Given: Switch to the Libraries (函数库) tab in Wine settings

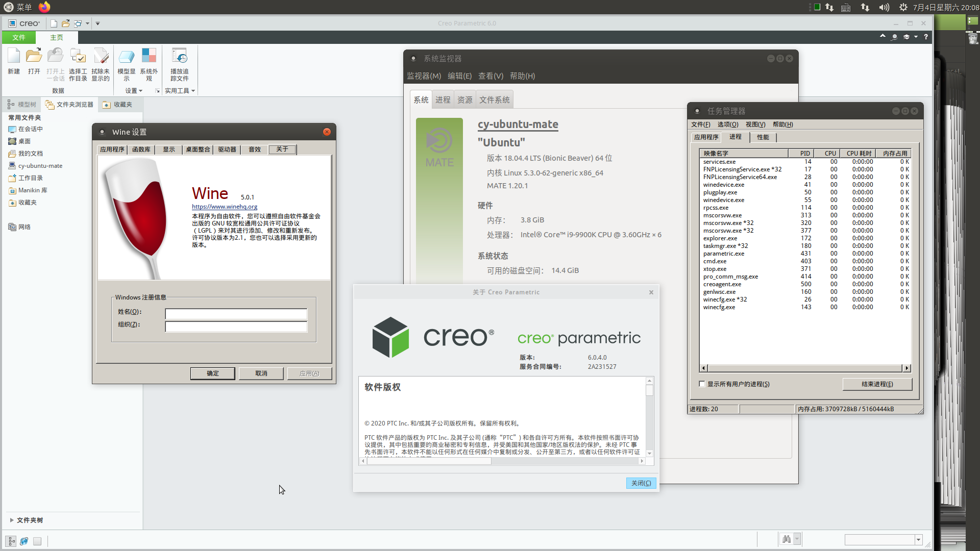Looking at the screenshot, I should click(x=141, y=149).
